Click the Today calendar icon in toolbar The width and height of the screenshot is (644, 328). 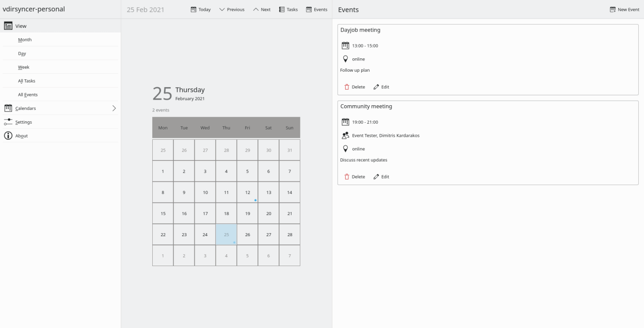194,10
